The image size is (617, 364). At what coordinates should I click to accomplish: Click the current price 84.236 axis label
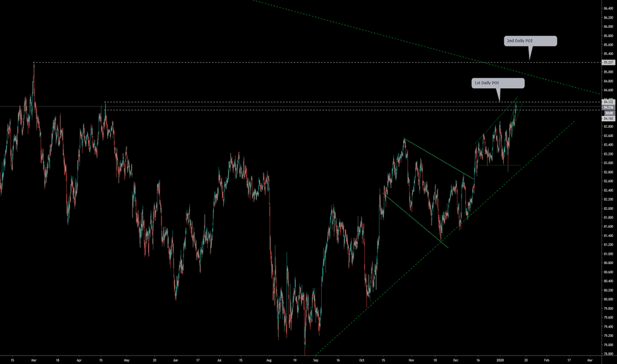[x=608, y=107]
